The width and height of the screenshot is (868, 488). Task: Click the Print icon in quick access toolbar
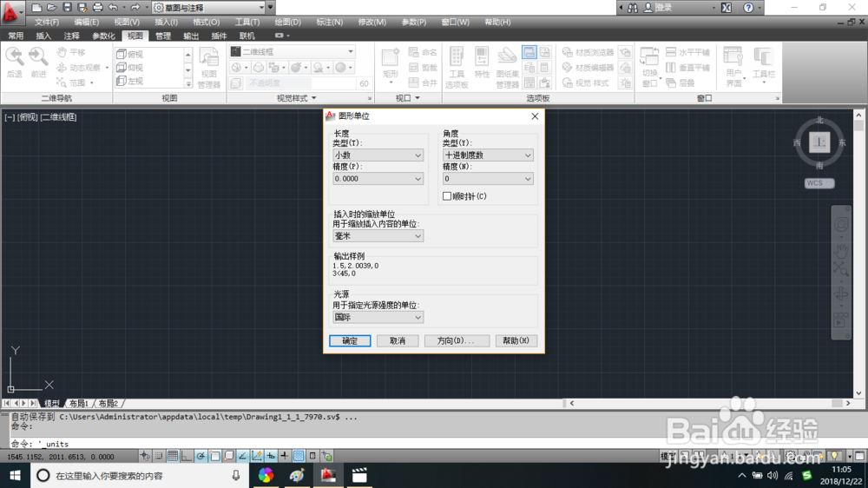click(97, 7)
